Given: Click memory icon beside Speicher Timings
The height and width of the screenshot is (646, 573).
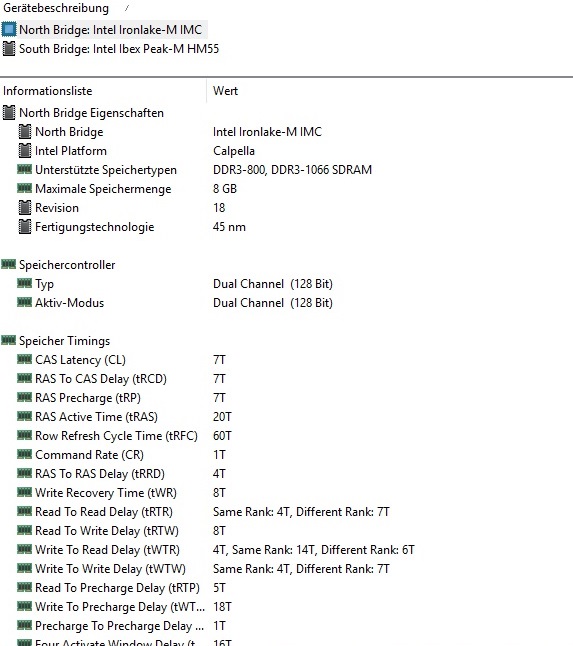Looking at the screenshot, I should [8, 340].
